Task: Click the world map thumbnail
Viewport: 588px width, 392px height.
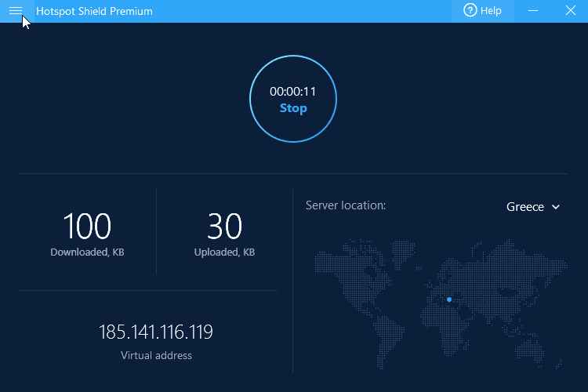Action: [x=441, y=304]
